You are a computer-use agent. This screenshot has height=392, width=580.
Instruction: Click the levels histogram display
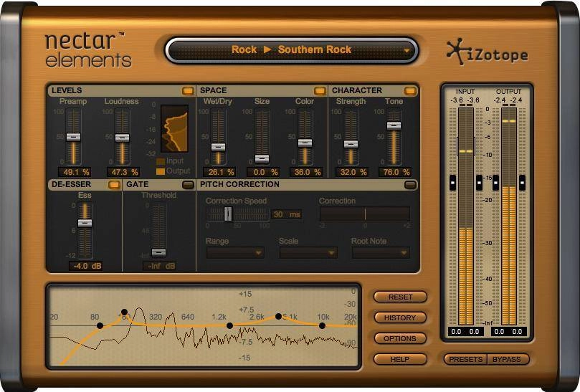(x=175, y=129)
